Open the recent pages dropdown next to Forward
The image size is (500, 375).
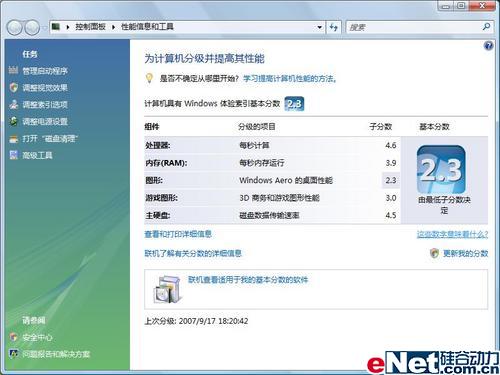pos(44,28)
